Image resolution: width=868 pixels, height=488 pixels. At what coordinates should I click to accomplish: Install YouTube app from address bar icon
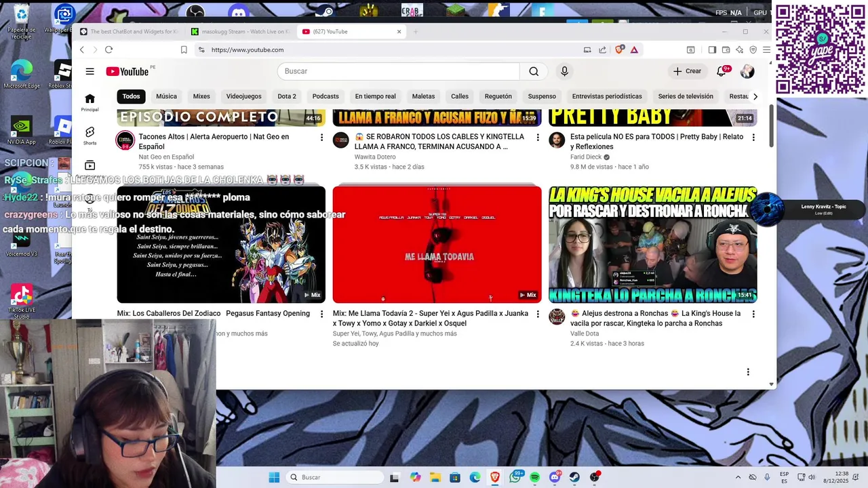click(587, 49)
